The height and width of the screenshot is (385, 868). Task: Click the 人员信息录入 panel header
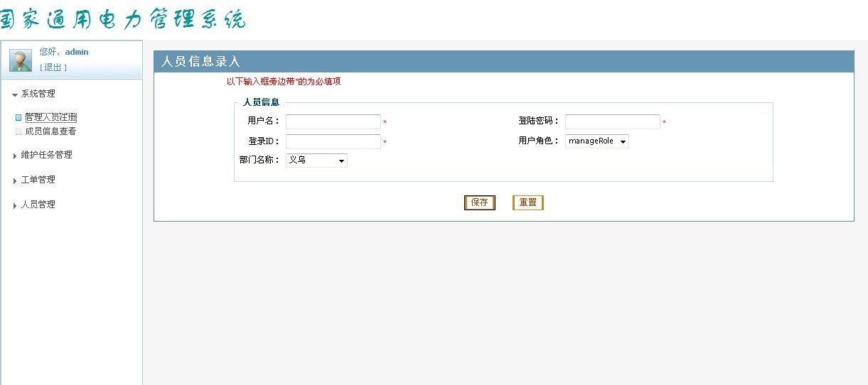point(503,61)
